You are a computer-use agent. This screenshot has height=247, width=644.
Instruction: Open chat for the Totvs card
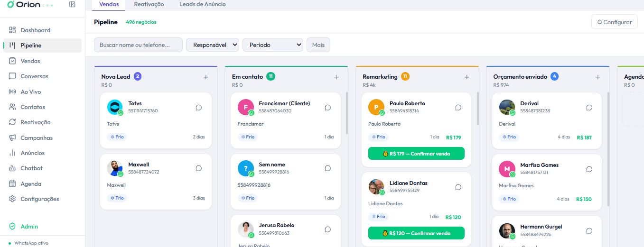(x=199, y=108)
